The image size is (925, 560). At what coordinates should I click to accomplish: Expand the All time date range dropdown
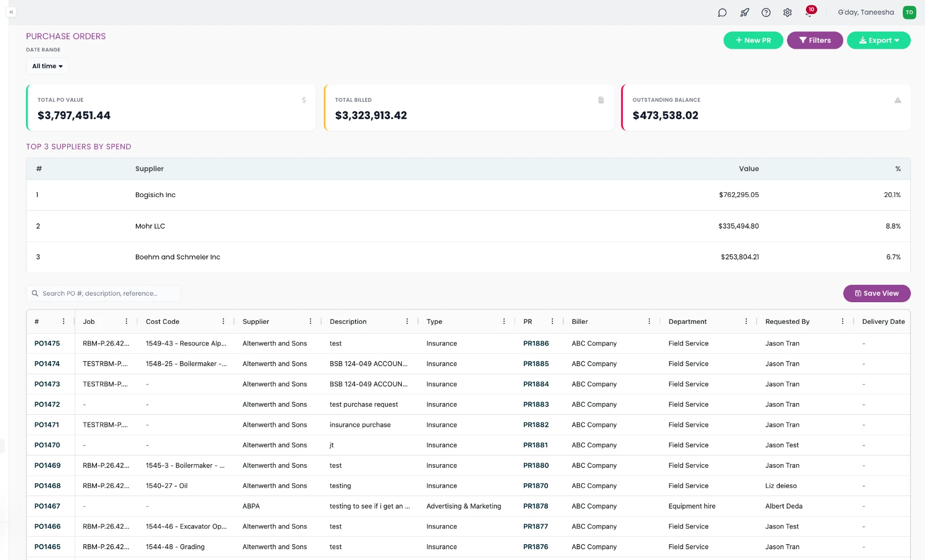coord(47,66)
